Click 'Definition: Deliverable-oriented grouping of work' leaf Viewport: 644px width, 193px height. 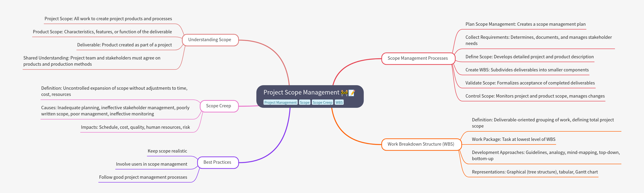[543, 123]
